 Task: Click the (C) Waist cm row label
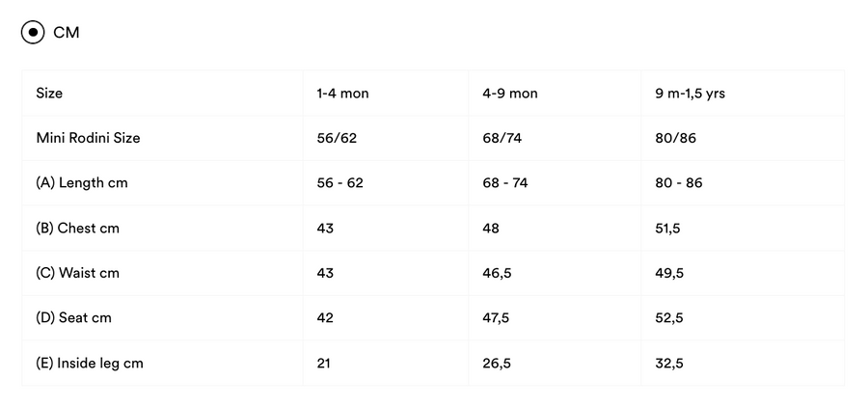(x=77, y=273)
